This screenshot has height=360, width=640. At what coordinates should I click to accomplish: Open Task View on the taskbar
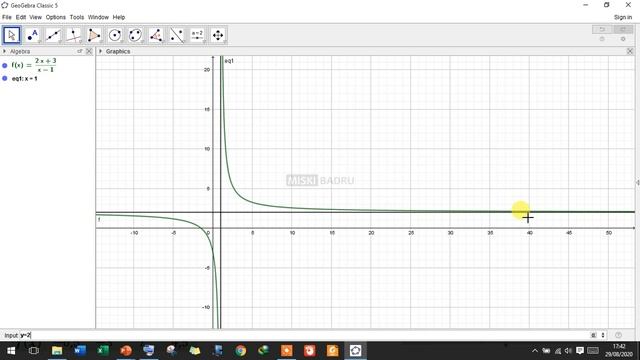[34, 351]
